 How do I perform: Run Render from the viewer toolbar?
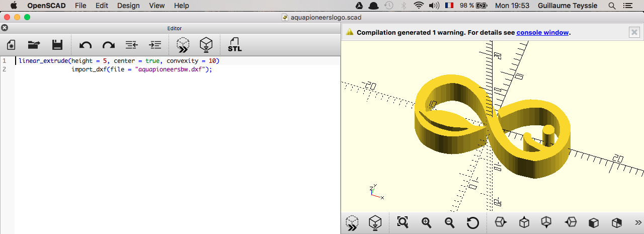click(375, 223)
